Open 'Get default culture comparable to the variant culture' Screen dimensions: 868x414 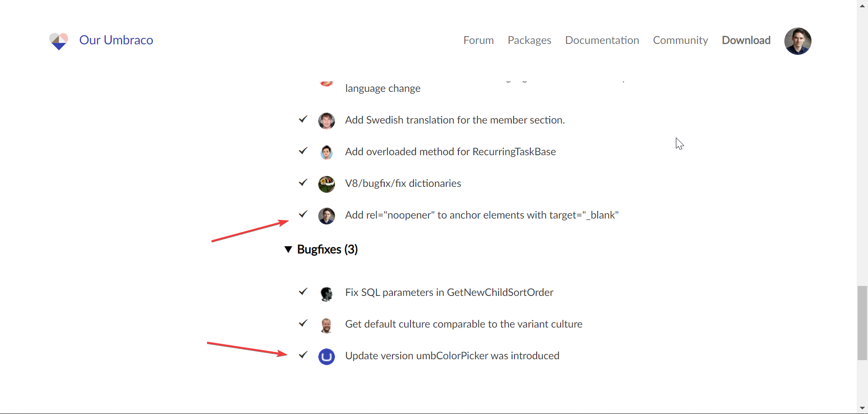(x=463, y=324)
